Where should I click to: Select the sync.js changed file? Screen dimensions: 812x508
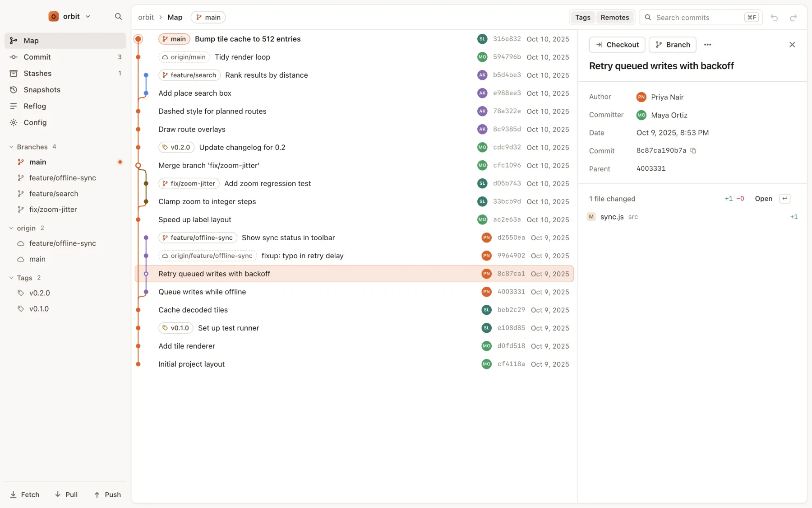(692, 217)
